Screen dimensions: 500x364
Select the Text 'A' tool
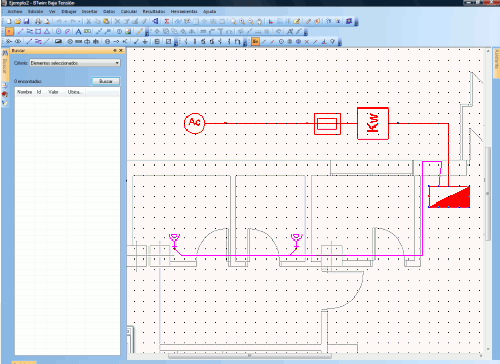[78, 32]
